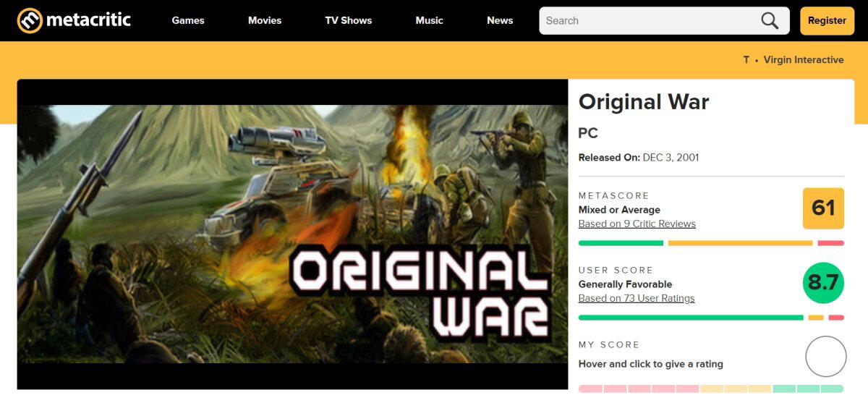
Task: Click the PC platform label
Action: tap(588, 133)
